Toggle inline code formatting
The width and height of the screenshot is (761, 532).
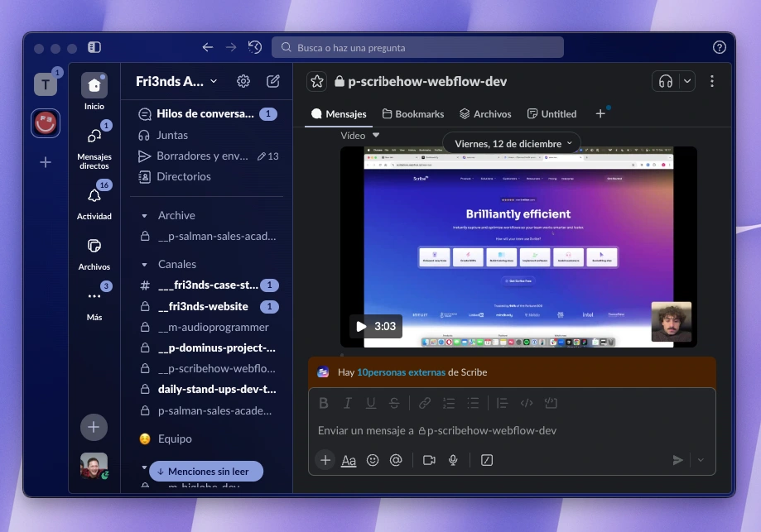click(527, 403)
